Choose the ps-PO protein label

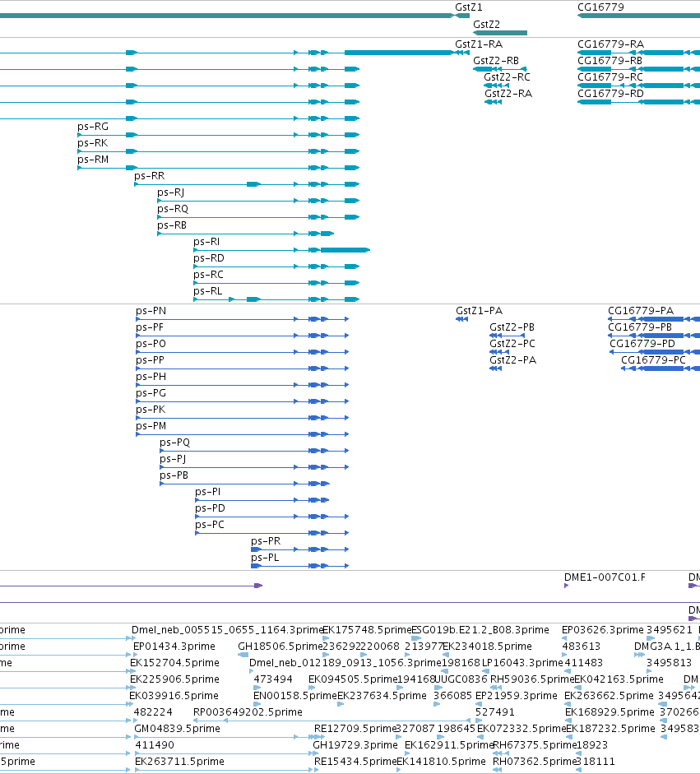point(151,344)
